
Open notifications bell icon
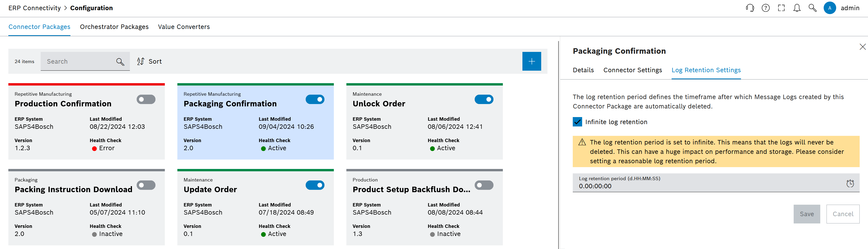[797, 8]
